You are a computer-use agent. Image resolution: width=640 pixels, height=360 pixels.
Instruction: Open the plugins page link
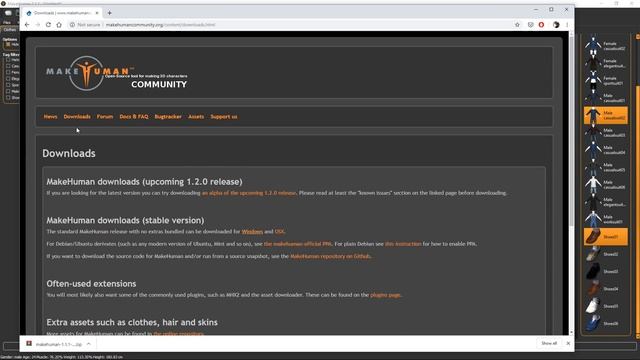[x=385, y=295]
